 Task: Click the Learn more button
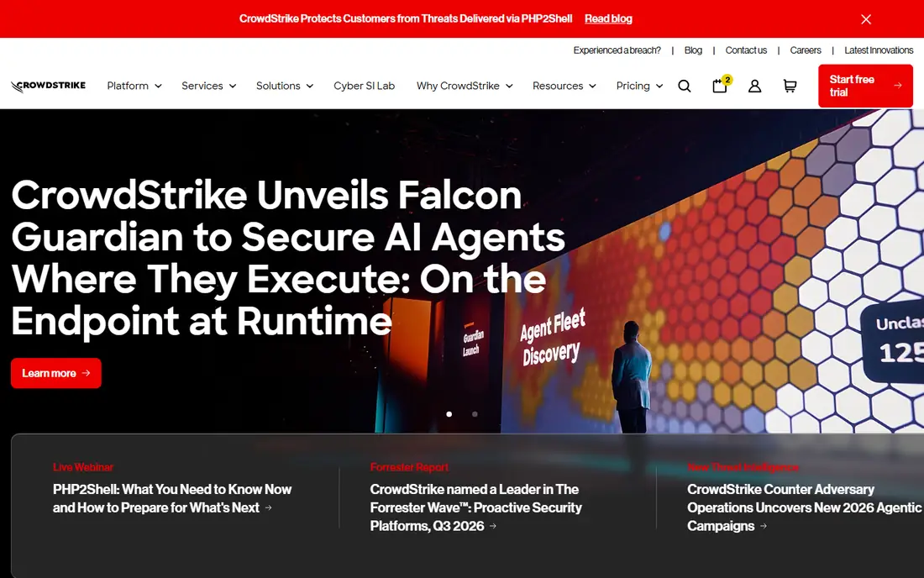[x=56, y=373]
